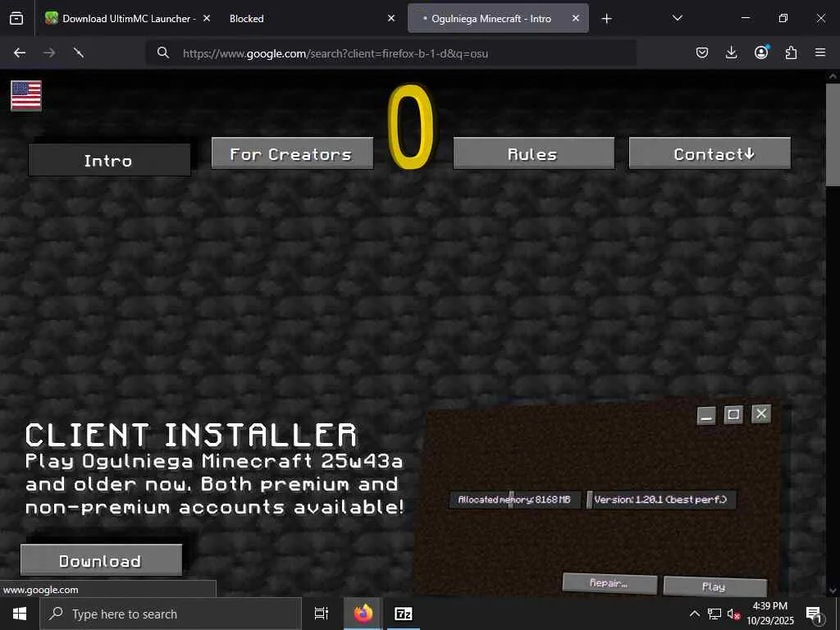Click the CLIENT INSTALLER heading
The height and width of the screenshot is (630, 840).
point(191,435)
